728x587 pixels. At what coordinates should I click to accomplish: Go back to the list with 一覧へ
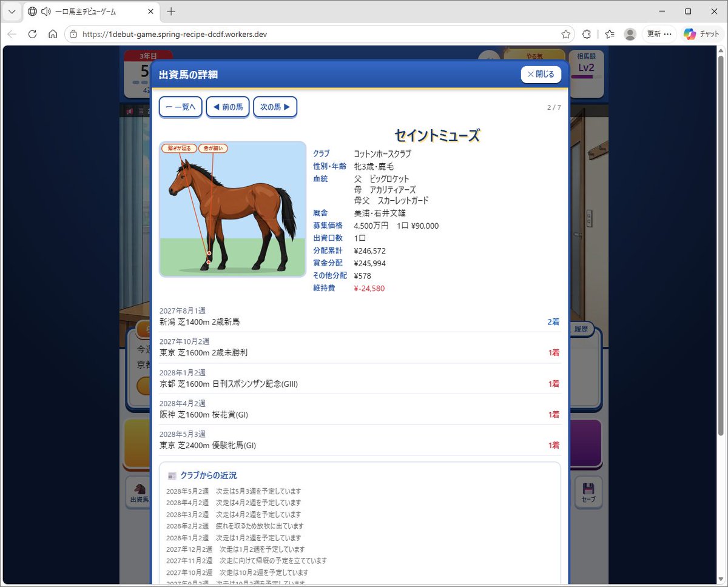coord(180,107)
